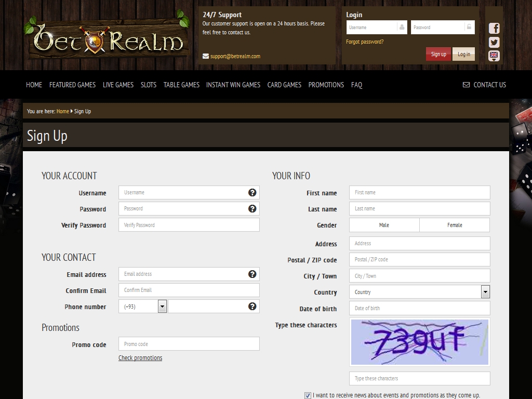Select Male gender option
The image size is (532, 399).
(x=384, y=225)
